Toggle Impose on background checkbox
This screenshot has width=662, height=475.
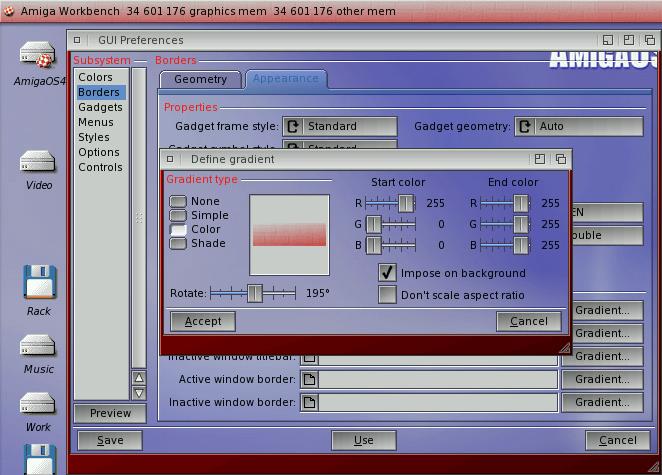pyautogui.click(x=387, y=273)
